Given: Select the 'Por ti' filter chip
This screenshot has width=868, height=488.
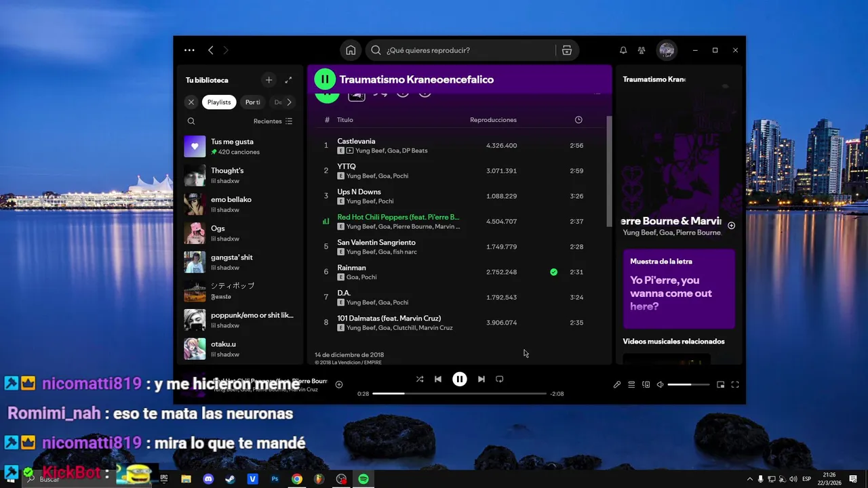Looking at the screenshot, I should pos(253,102).
